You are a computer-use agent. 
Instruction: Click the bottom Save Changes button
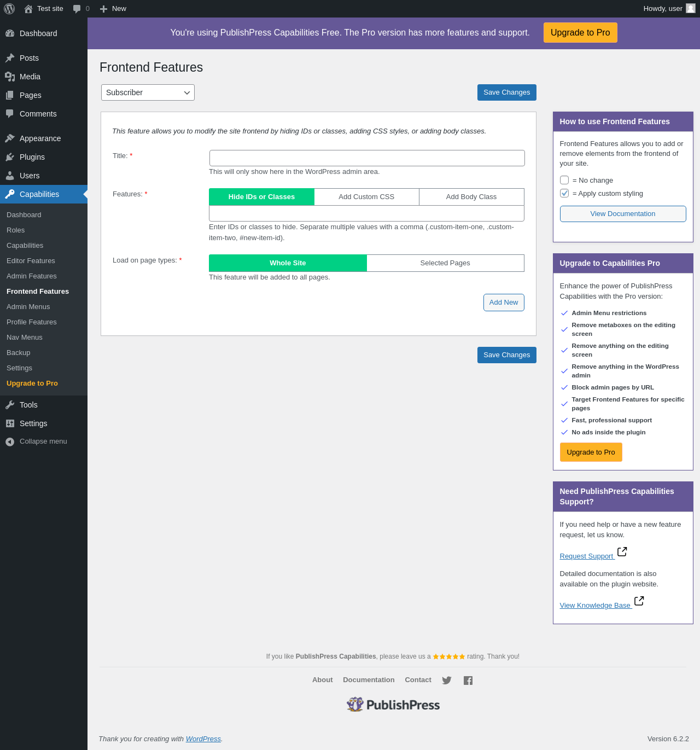[x=507, y=355]
